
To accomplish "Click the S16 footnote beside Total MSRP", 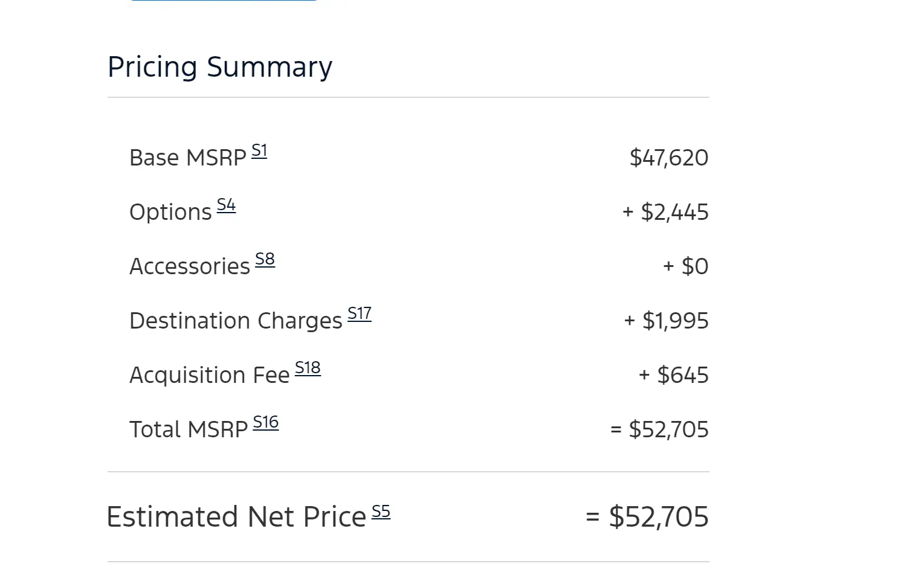I will pyautogui.click(x=266, y=422).
